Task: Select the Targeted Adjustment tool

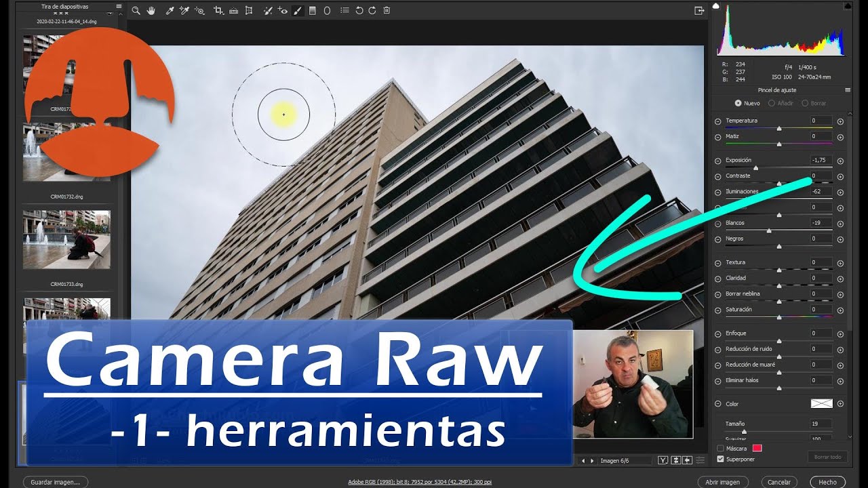Action: pyautogui.click(x=199, y=10)
